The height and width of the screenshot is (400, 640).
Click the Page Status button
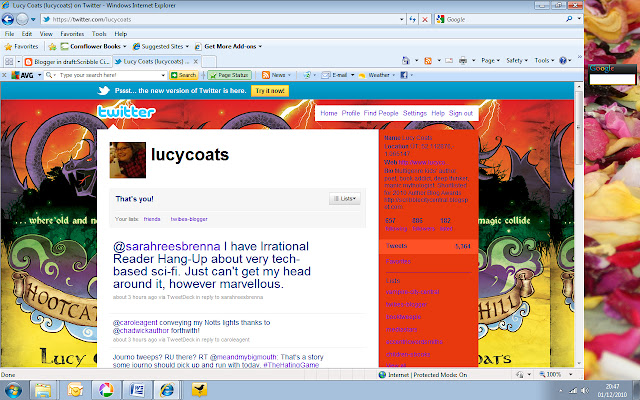tap(229, 75)
